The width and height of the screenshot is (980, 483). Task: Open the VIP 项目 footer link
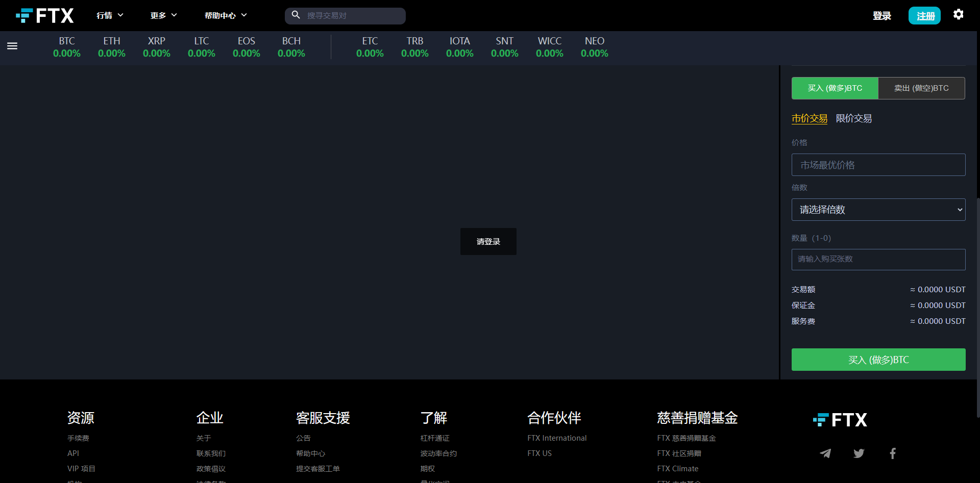click(x=81, y=469)
